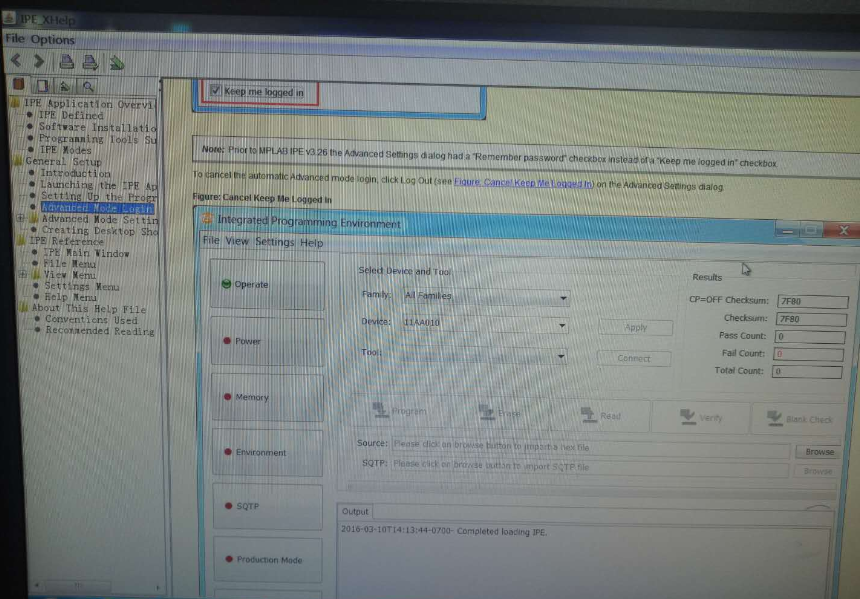The width and height of the screenshot is (860, 599).
Task: Switch to the Index page tab
Action: [42, 86]
